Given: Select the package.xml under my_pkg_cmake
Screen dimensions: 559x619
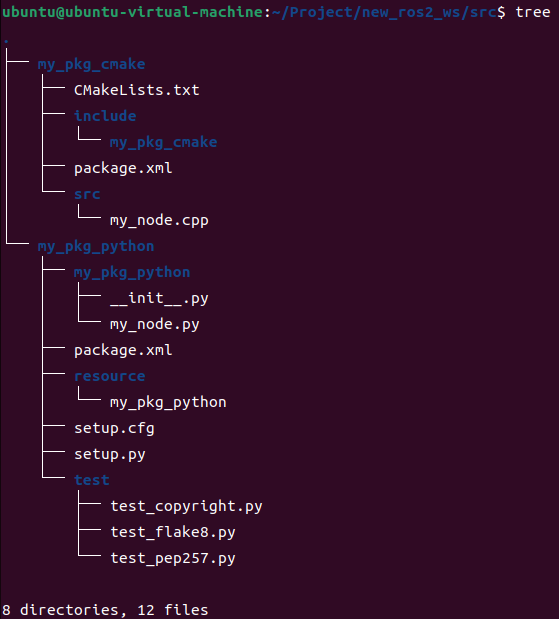Looking at the screenshot, I should coord(123,168).
